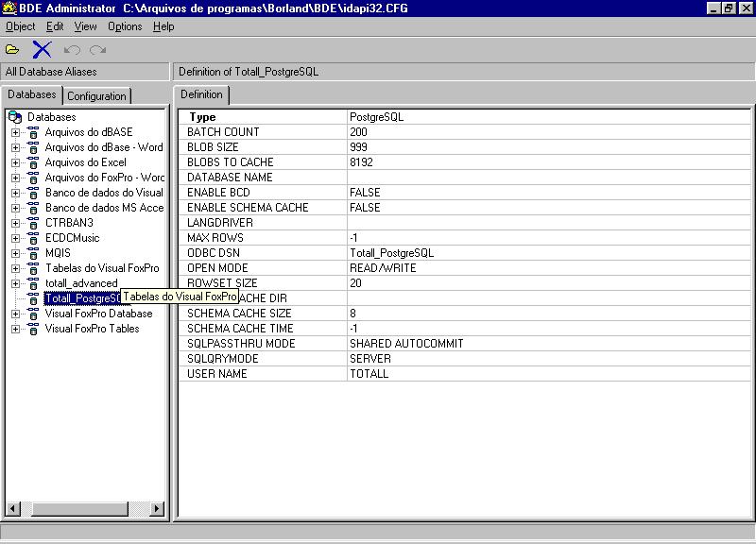This screenshot has height=544, width=756.
Task: Select the Banco de dados MS Access alias
Action: pyautogui.click(x=104, y=208)
